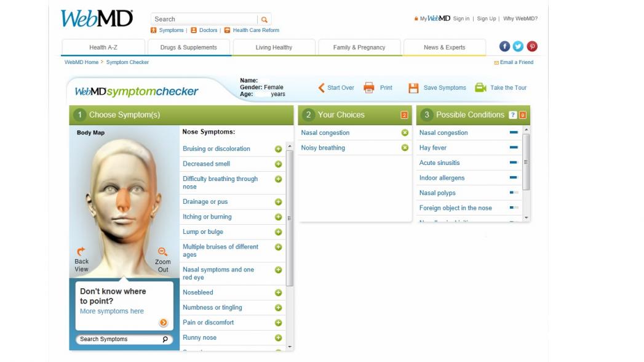The height and width of the screenshot is (362, 644).
Task: Click the Take the Tour camera icon
Action: [480, 87]
